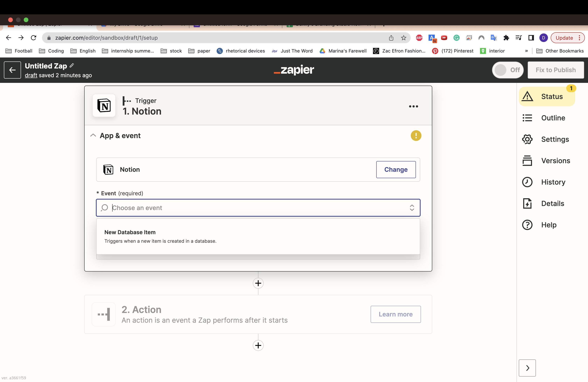Screen dimensions: 588x382
Task: Open the English bookmarks folder
Action: pos(83,51)
